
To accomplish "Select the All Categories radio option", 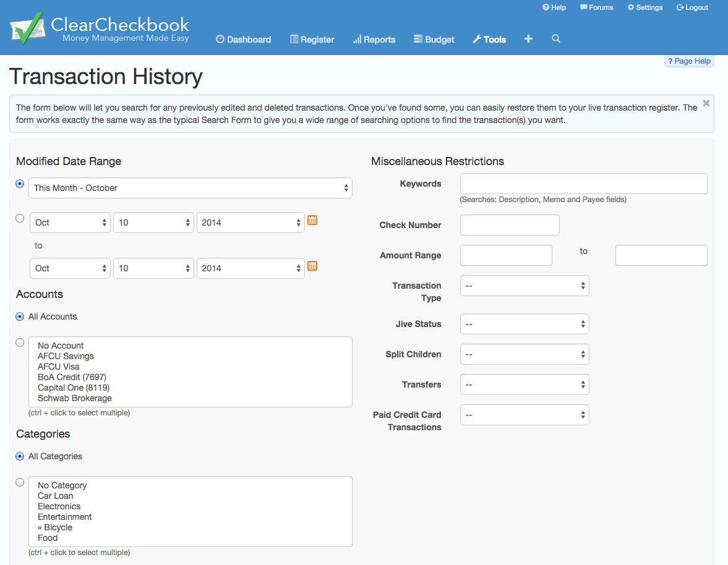I will pos(20,456).
